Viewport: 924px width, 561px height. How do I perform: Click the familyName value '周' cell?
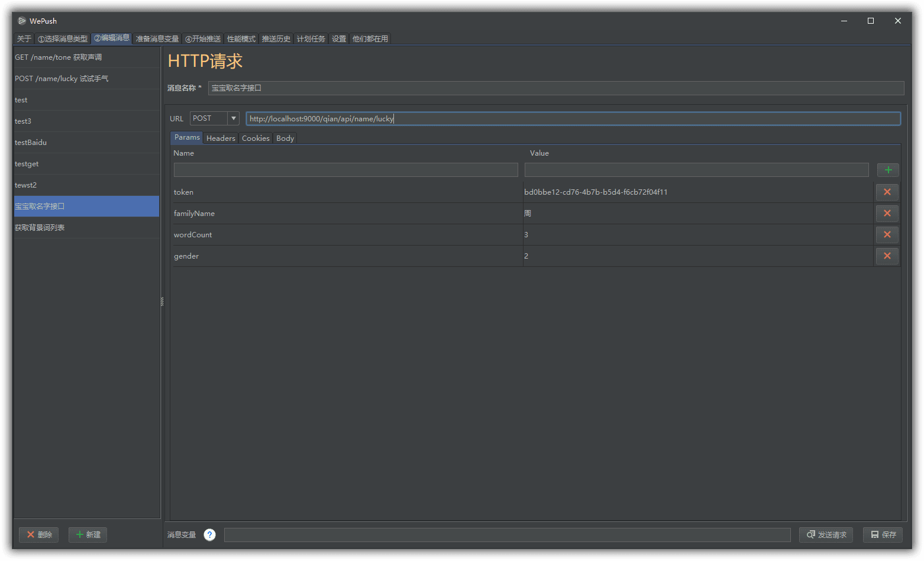tap(698, 214)
